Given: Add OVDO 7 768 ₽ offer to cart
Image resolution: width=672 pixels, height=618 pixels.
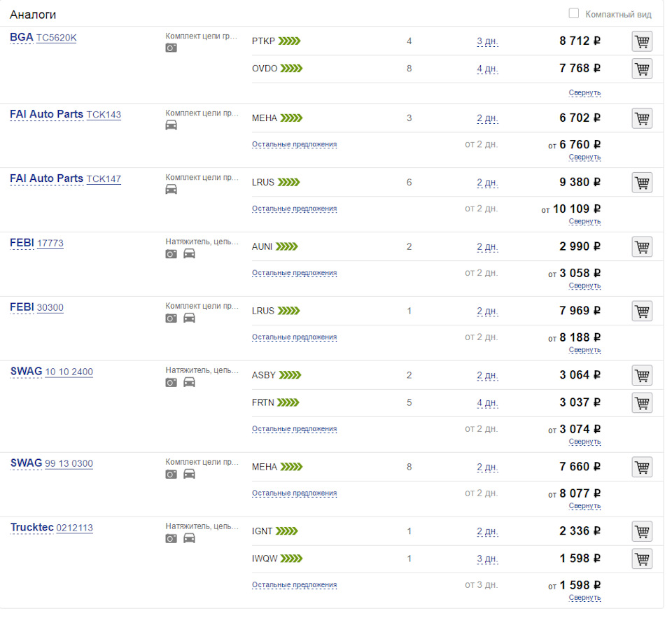Looking at the screenshot, I should pyautogui.click(x=642, y=69).
